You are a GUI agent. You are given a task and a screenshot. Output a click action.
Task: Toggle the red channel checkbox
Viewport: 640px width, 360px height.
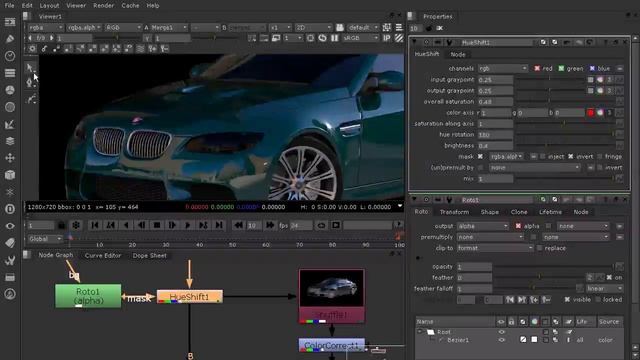(x=537, y=69)
